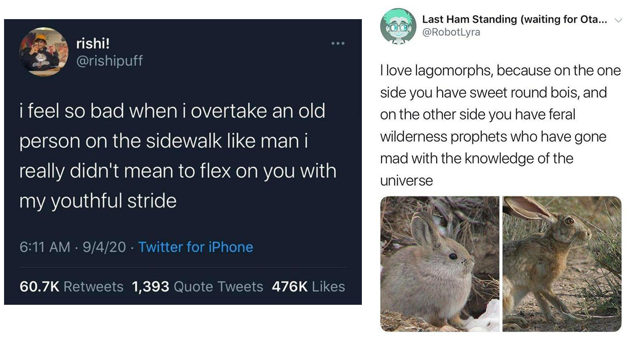Click the three-dot more options icon

tap(337, 44)
